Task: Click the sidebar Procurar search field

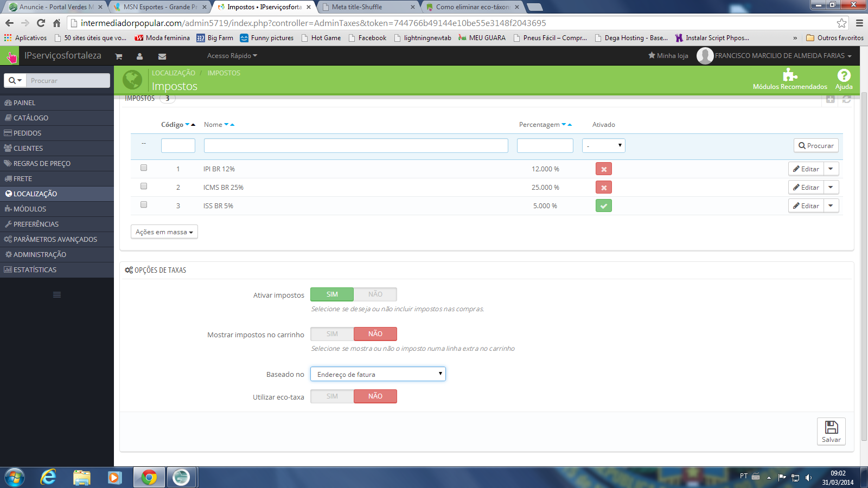Action: (x=68, y=80)
